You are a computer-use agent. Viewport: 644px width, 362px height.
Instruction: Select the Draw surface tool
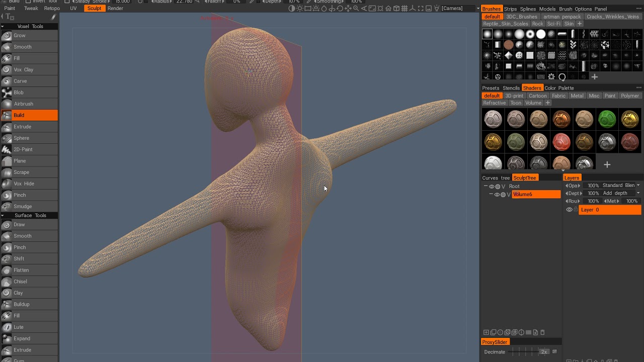[x=29, y=224]
